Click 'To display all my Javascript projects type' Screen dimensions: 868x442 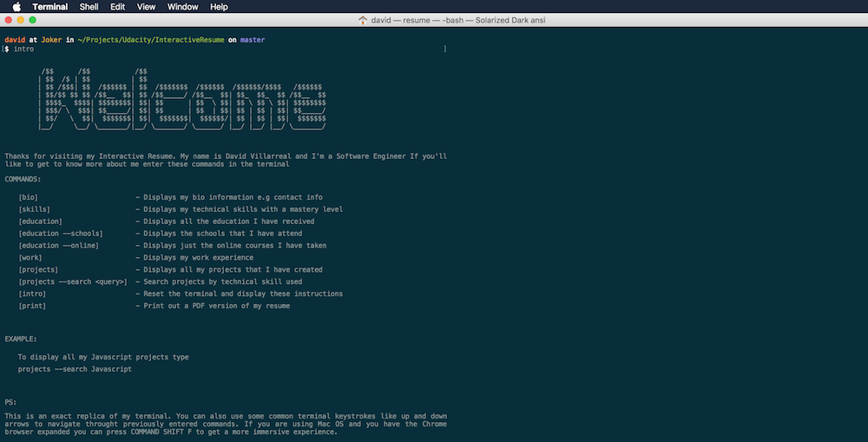pyautogui.click(x=103, y=357)
